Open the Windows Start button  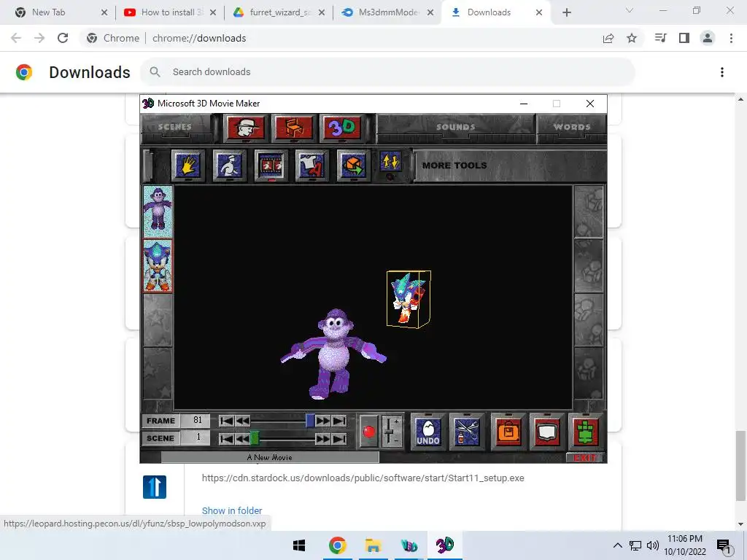(x=299, y=545)
